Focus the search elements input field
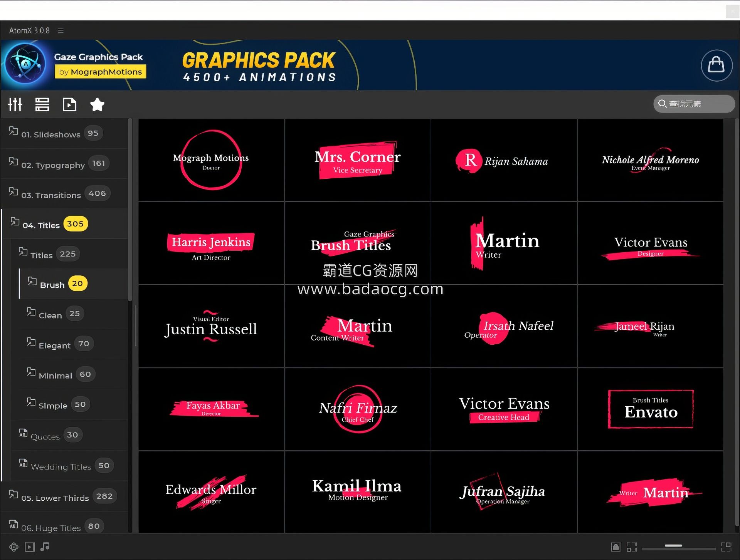The image size is (740, 560). pos(694,104)
